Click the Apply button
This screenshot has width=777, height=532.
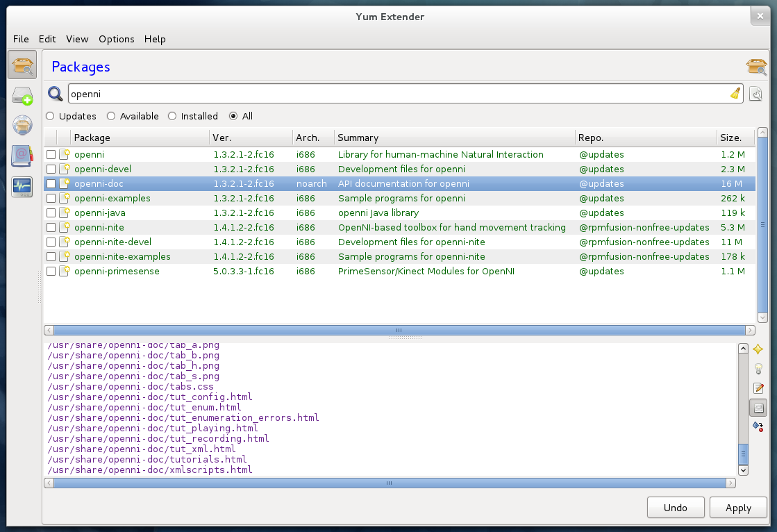click(x=738, y=508)
